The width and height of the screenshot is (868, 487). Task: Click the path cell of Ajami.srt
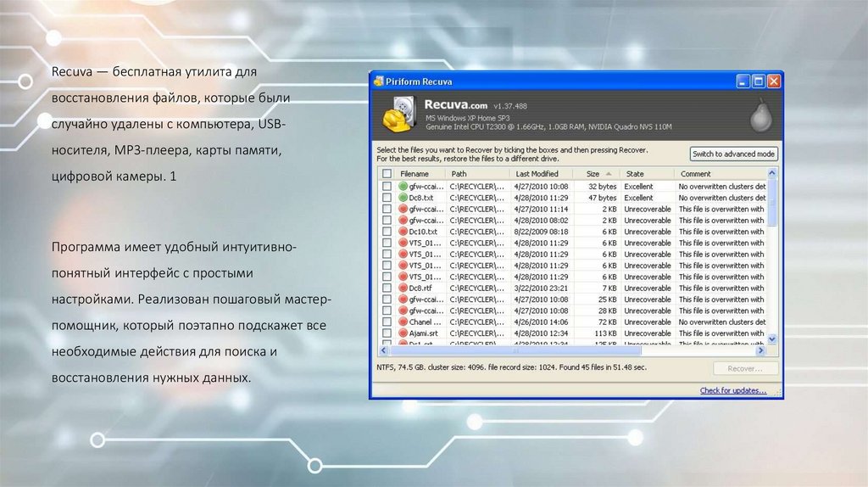477,333
